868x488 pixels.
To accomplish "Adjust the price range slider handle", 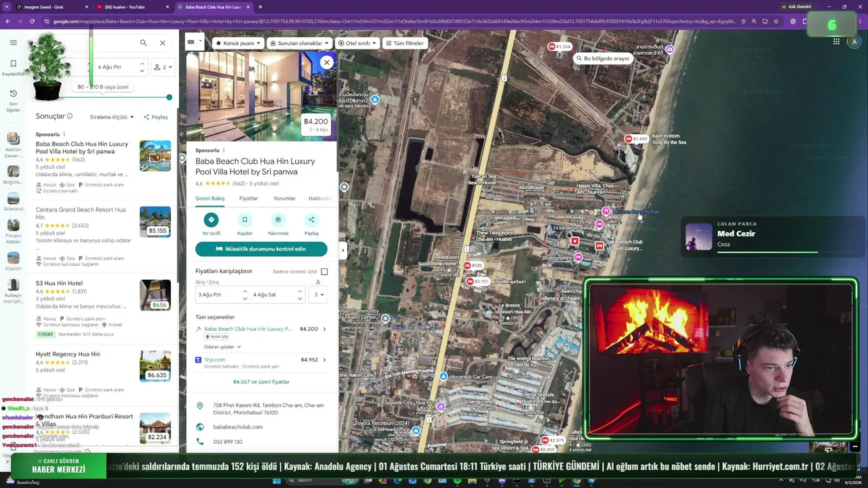I will [169, 97].
